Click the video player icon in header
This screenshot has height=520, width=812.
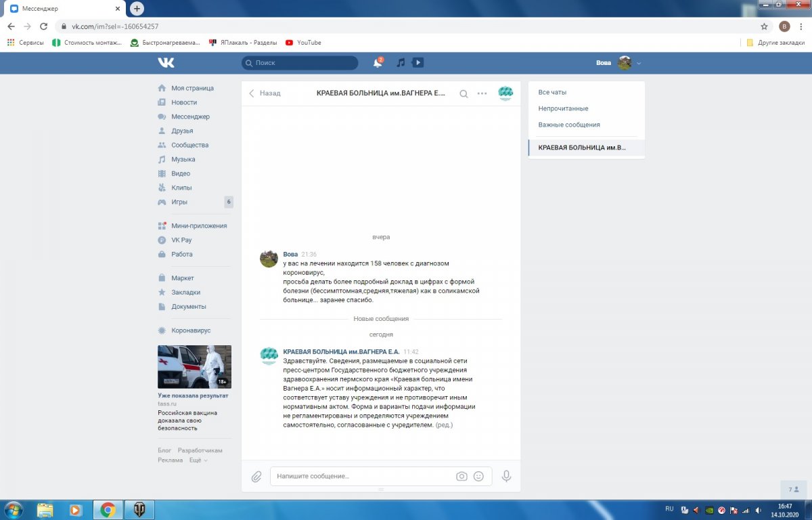click(x=418, y=63)
